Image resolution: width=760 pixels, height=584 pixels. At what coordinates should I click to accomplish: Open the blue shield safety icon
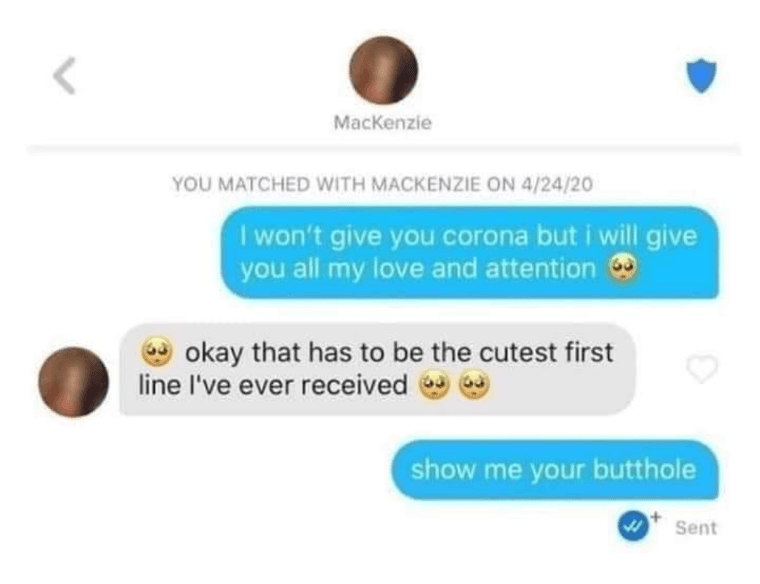[701, 76]
